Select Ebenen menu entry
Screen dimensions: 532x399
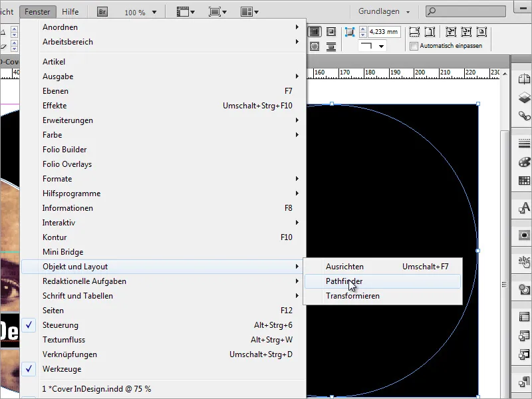coord(163,91)
